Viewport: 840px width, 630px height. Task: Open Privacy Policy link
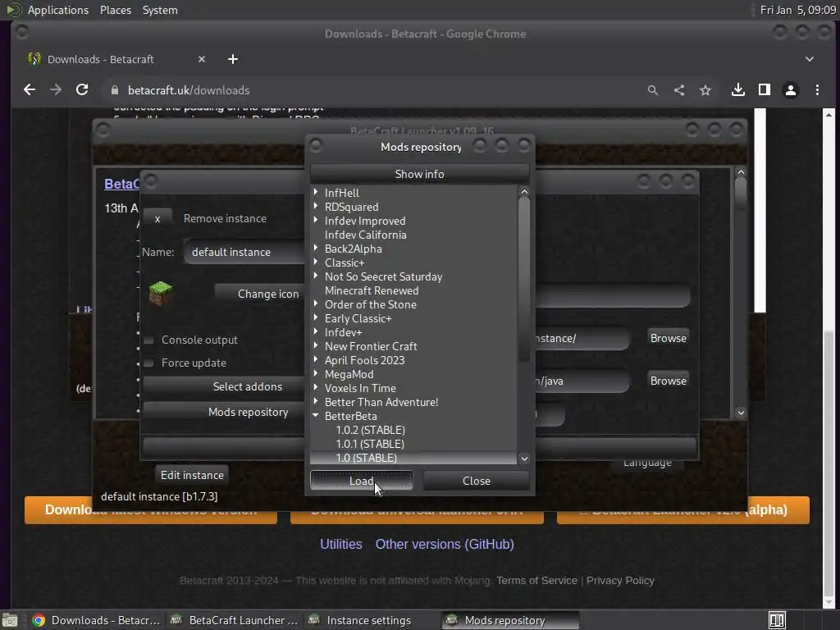coord(620,580)
